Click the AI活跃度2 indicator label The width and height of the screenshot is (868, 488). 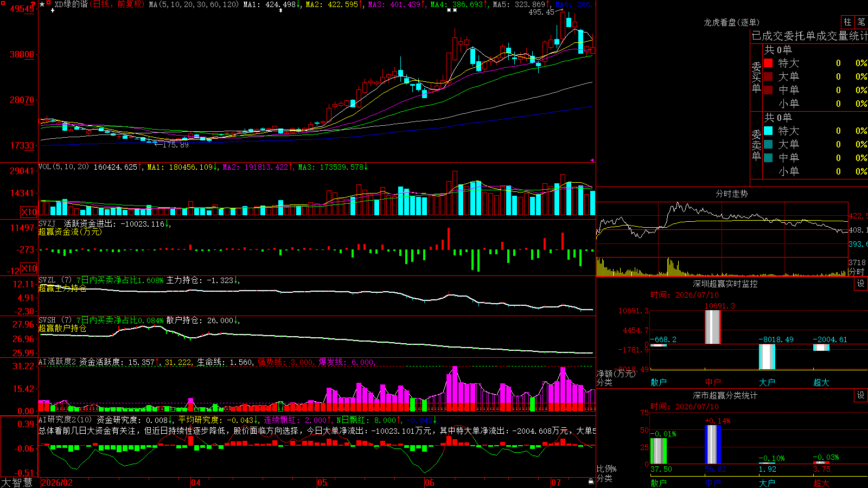(58, 362)
